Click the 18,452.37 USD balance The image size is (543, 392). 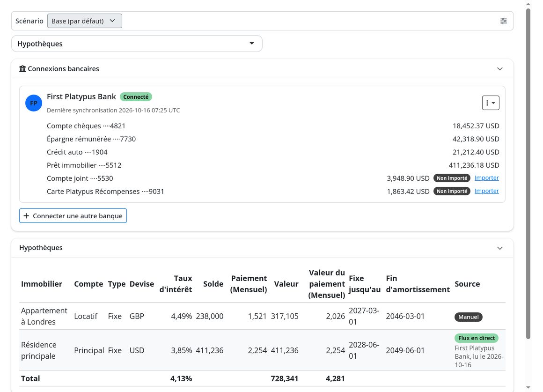(x=476, y=126)
